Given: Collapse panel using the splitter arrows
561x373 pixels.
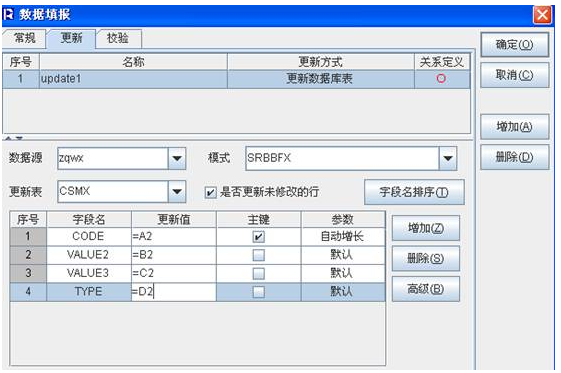Looking at the screenshot, I should tap(14, 138).
